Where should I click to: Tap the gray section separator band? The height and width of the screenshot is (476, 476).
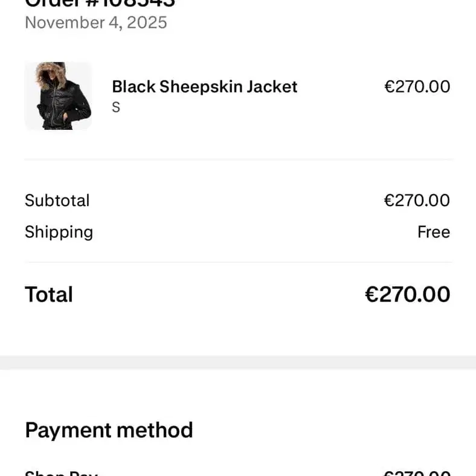point(238,362)
